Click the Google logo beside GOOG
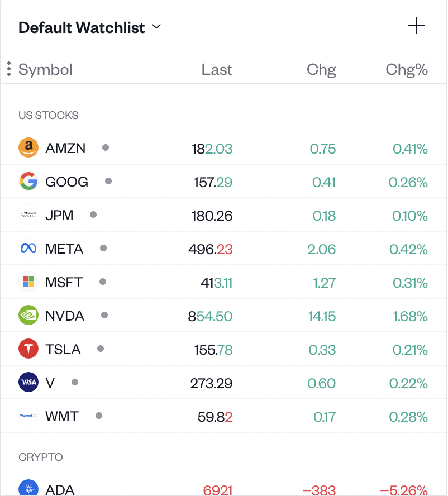Image resolution: width=448 pixels, height=496 pixels. (28, 181)
